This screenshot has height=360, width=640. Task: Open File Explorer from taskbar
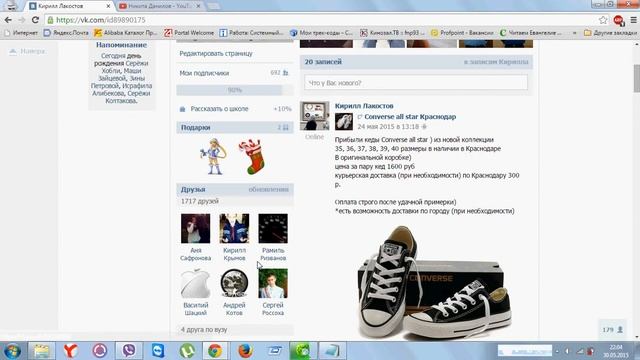coord(41,351)
